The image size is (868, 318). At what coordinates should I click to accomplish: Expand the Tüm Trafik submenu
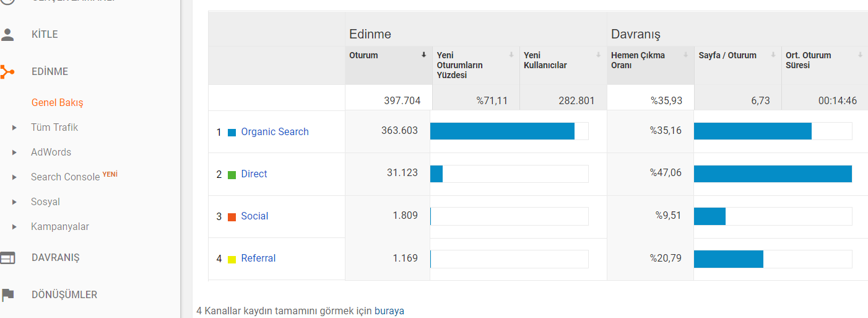click(x=14, y=128)
